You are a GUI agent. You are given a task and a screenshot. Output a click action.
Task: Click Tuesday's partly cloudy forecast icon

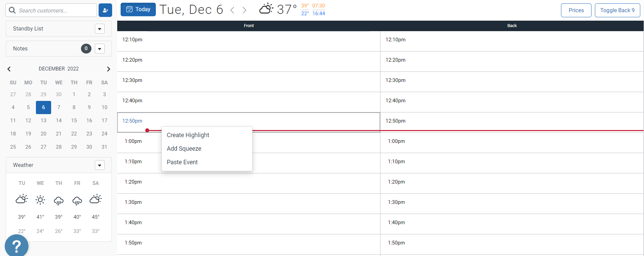[x=22, y=199]
